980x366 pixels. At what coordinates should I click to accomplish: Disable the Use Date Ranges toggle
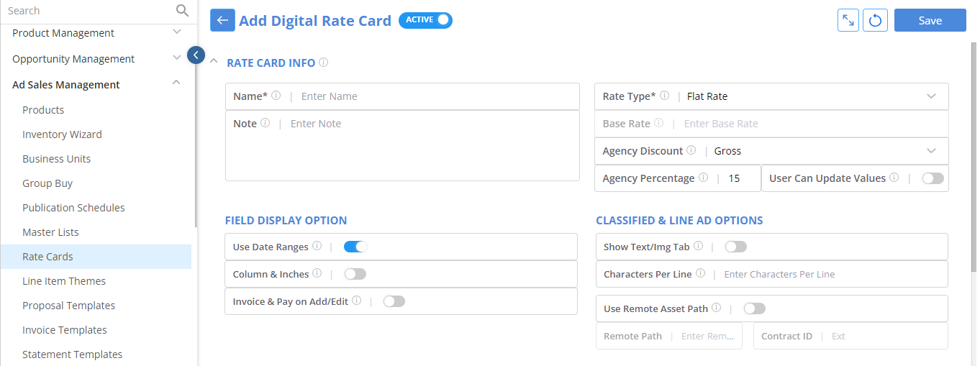click(x=355, y=247)
